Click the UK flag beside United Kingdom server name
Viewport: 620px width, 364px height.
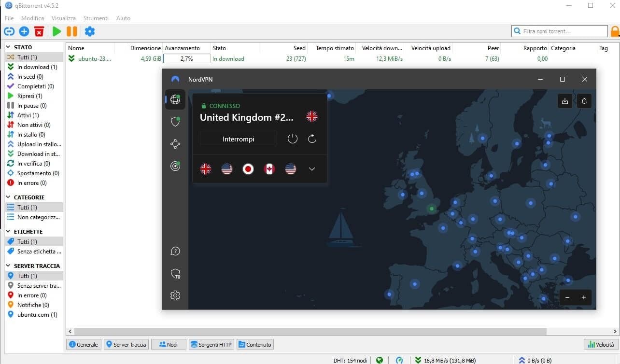(312, 116)
